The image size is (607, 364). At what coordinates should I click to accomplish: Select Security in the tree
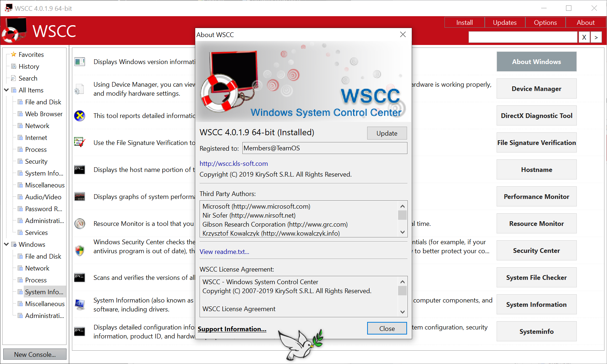(x=36, y=161)
